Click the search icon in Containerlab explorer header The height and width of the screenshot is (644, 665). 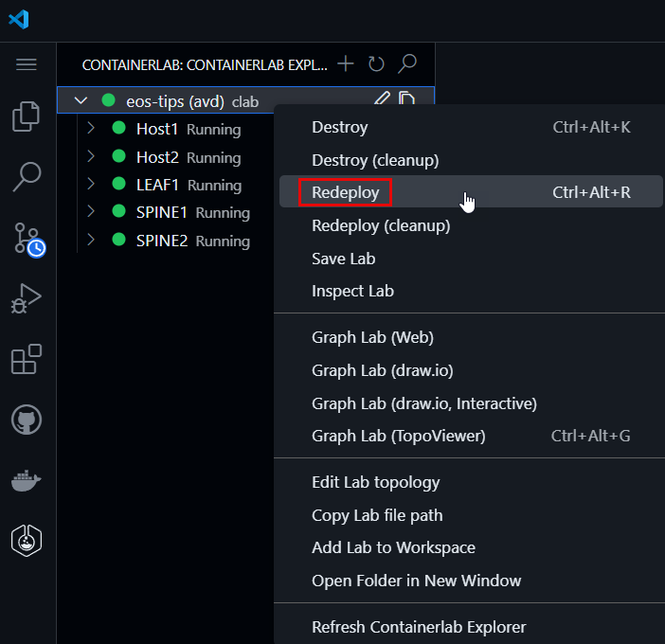click(x=407, y=64)
